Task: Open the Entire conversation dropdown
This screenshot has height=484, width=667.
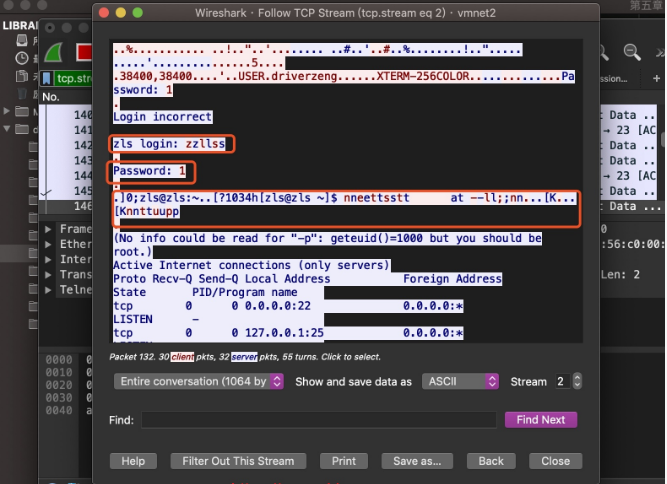Action: (199, 381)
